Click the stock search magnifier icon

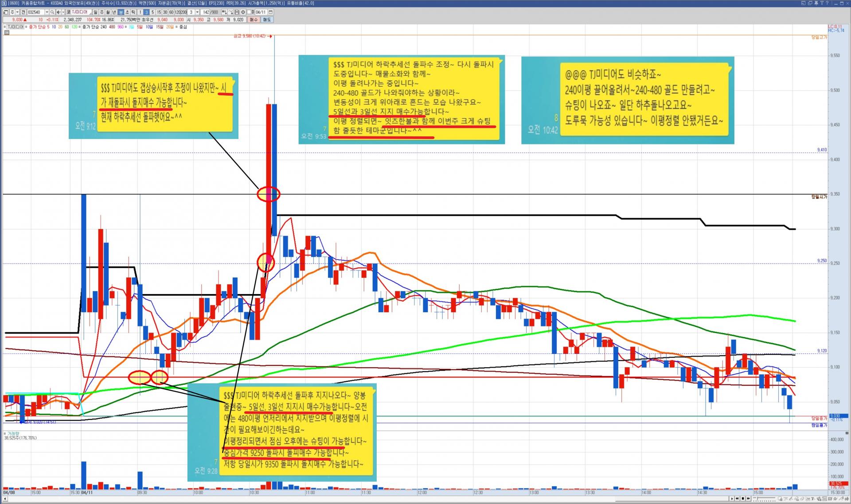point(52,12)
